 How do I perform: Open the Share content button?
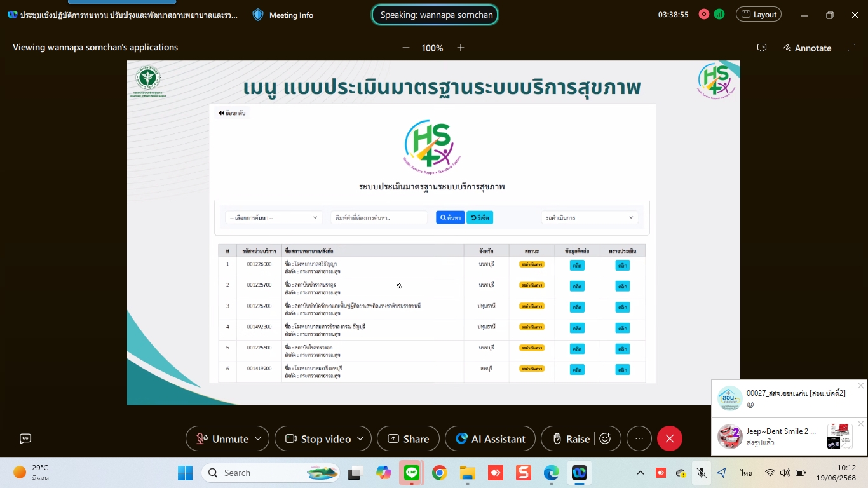coord(408,438)
